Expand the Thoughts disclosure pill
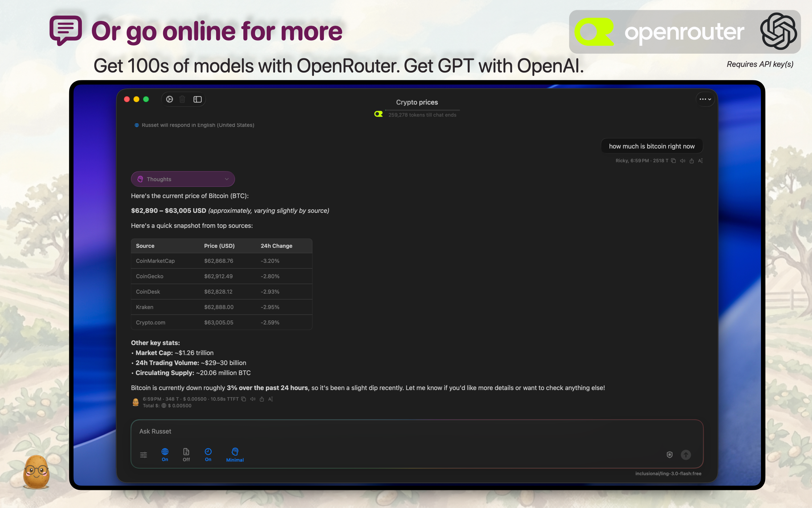This screenshot has width=812, height=508. click(x=182, y=179)
